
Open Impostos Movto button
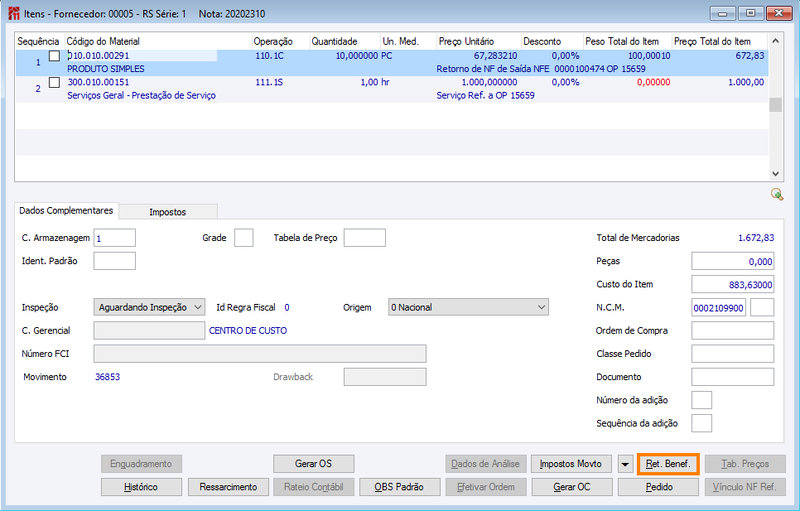point(571,464)
